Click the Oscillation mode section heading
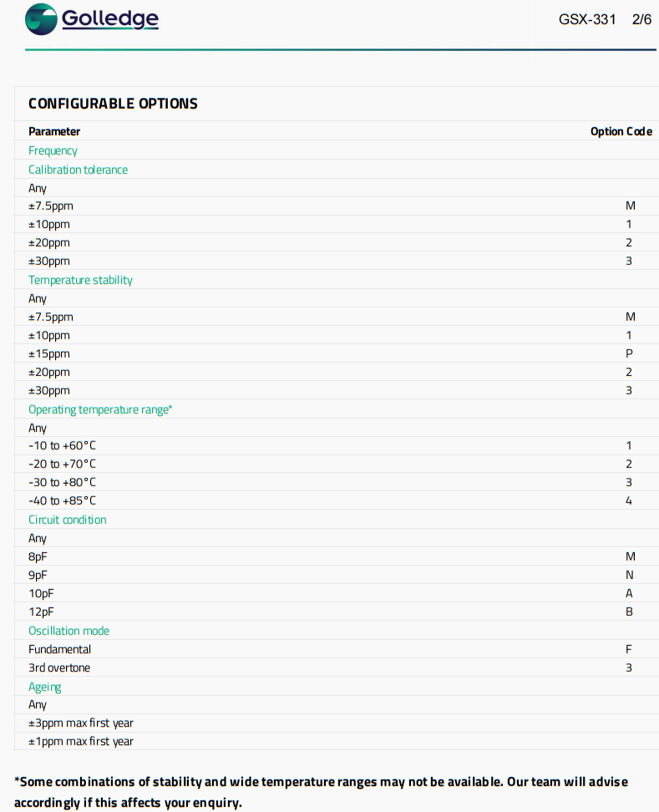The image size is (659, 812). 68,631
